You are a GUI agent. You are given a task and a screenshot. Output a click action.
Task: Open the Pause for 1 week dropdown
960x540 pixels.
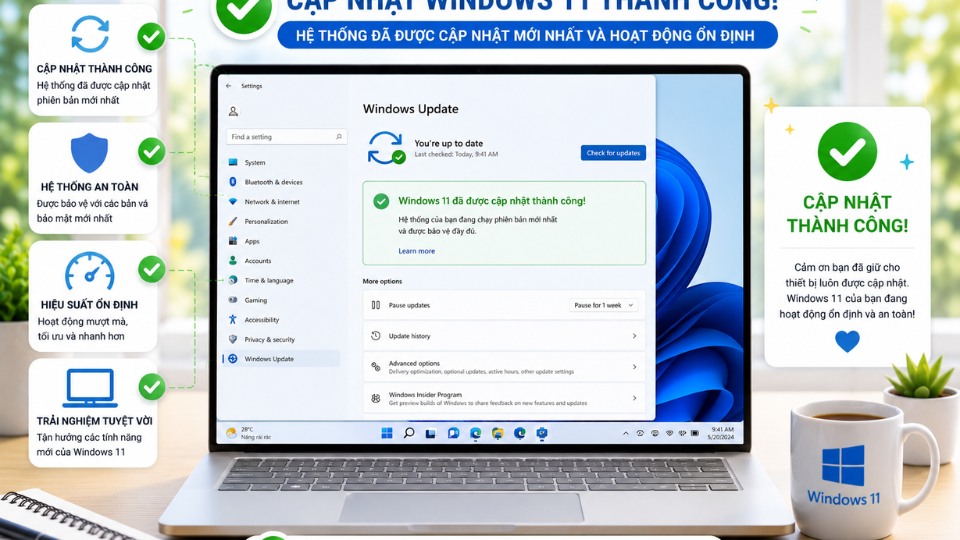[x=603, y=305]
